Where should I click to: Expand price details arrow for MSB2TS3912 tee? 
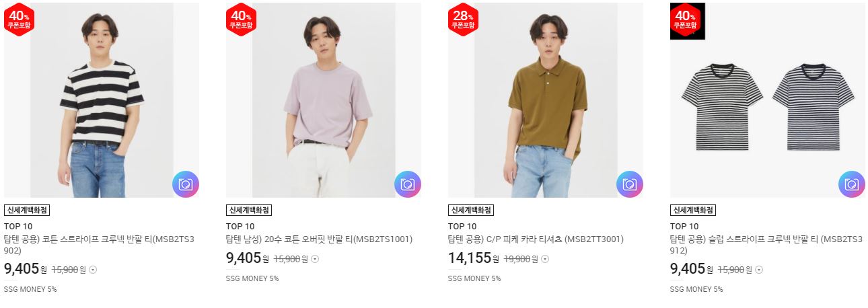click(x=759, y=270)
